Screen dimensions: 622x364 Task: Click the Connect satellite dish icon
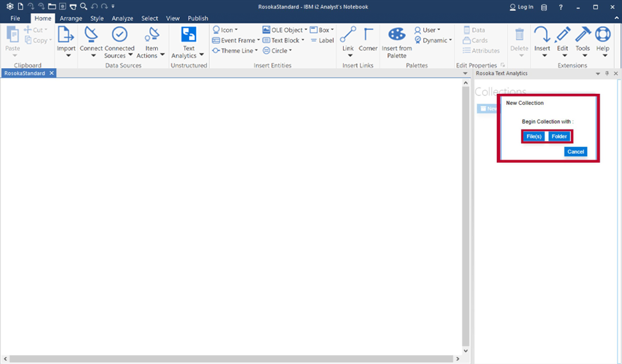pos(91,34)
